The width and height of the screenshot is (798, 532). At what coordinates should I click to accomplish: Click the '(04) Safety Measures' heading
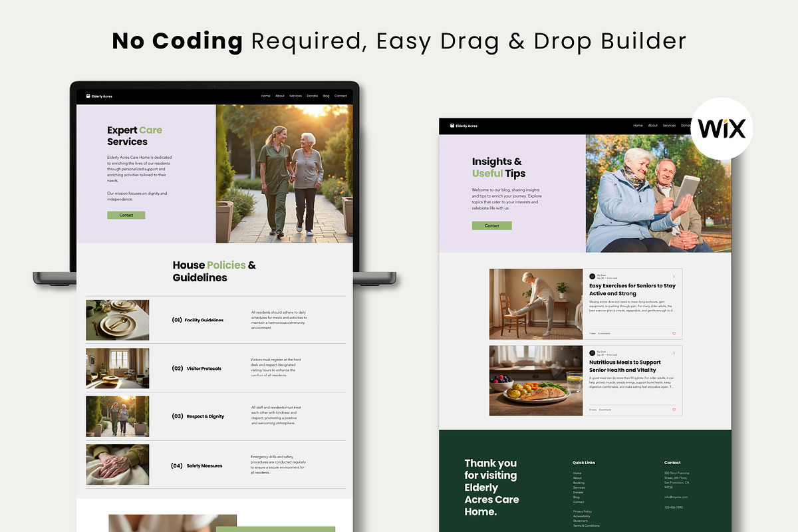point(196,465)
